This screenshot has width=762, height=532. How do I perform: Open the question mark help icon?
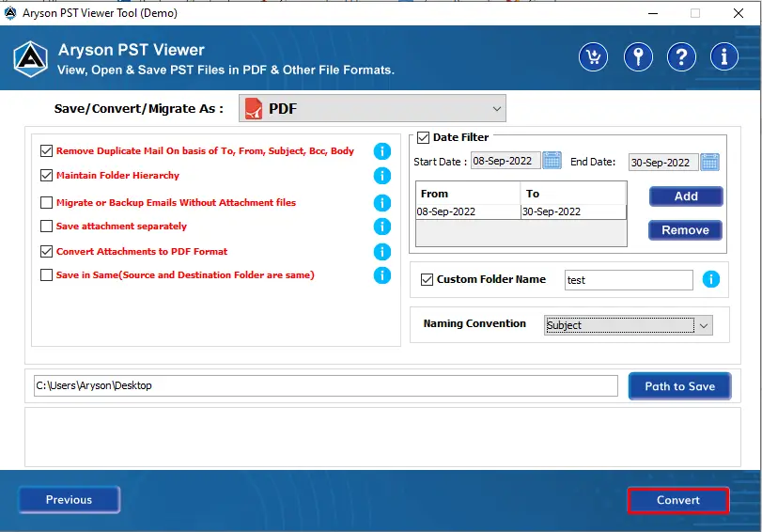pyautogui.click(x=681, y=57)
